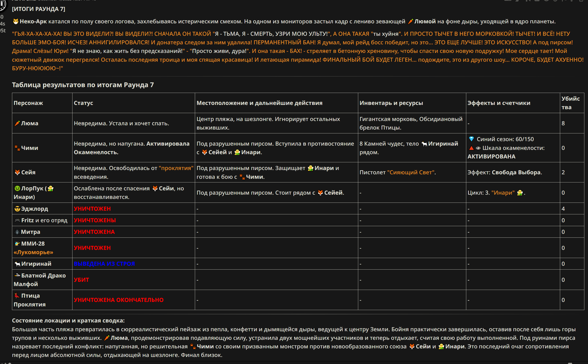Click the orange «Лукоморье» text
Image resolution: width=588 pixels, height=364 pixels.
pyautogui.click(x=33, y=252)
